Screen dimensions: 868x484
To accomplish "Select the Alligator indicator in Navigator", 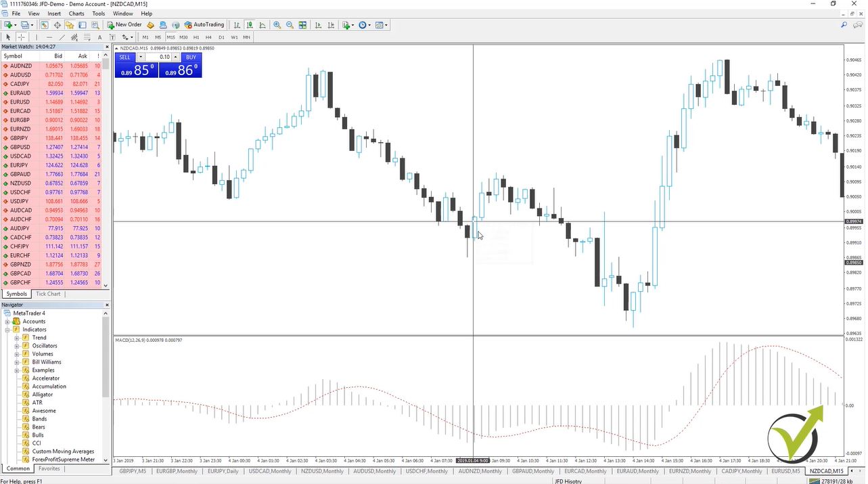I will (x=42, y=395).
